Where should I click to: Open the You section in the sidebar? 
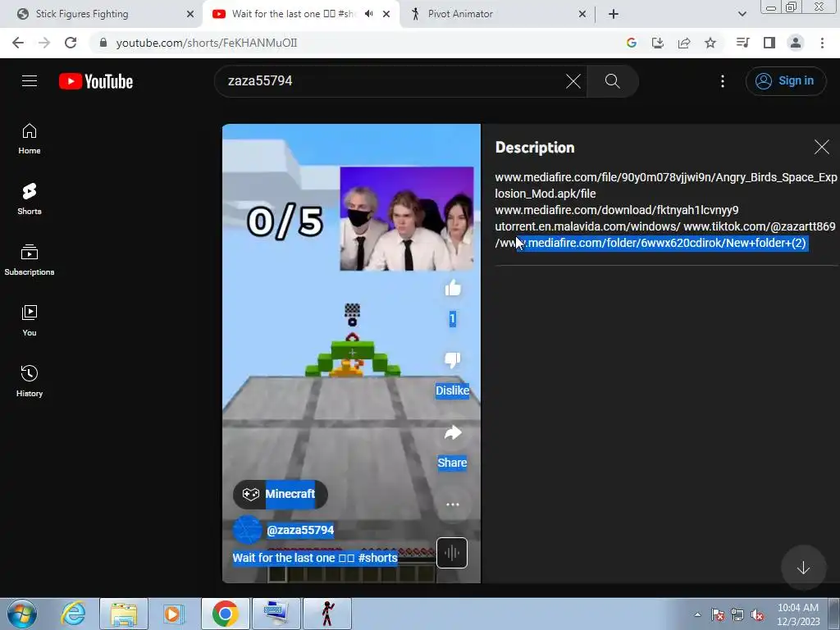pos(30,321)
